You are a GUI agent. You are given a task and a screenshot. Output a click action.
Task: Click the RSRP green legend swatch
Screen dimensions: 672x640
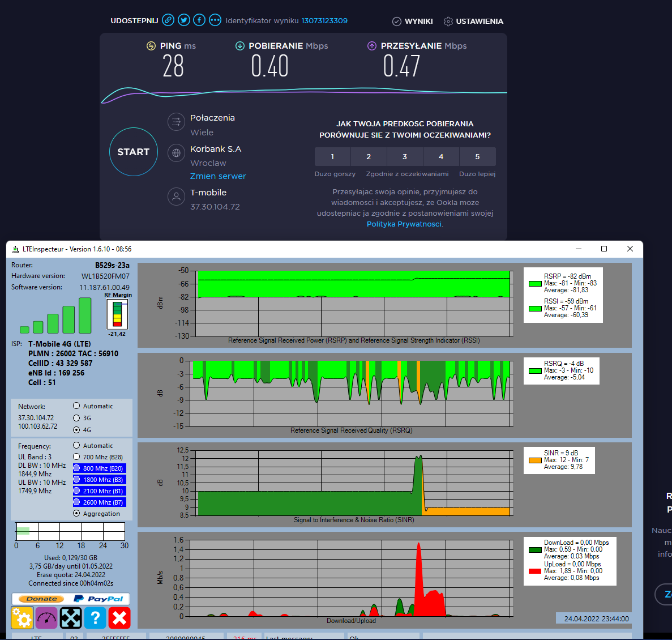(x=535, y=283)
